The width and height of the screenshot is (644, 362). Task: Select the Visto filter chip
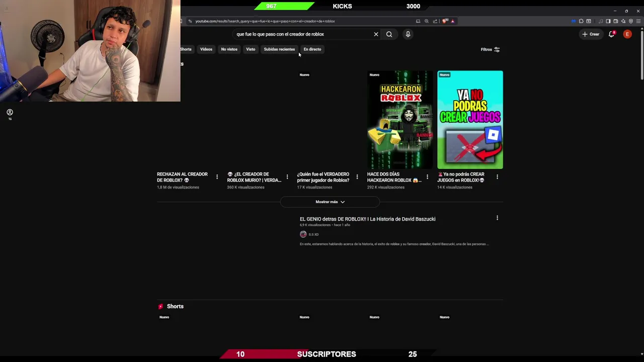click(251, 49)
